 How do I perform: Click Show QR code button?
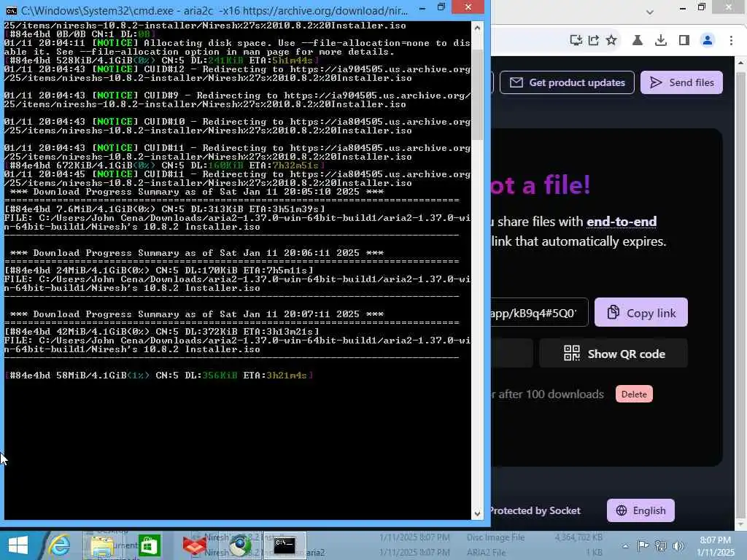pyautogui.click(x=614, y=354)
